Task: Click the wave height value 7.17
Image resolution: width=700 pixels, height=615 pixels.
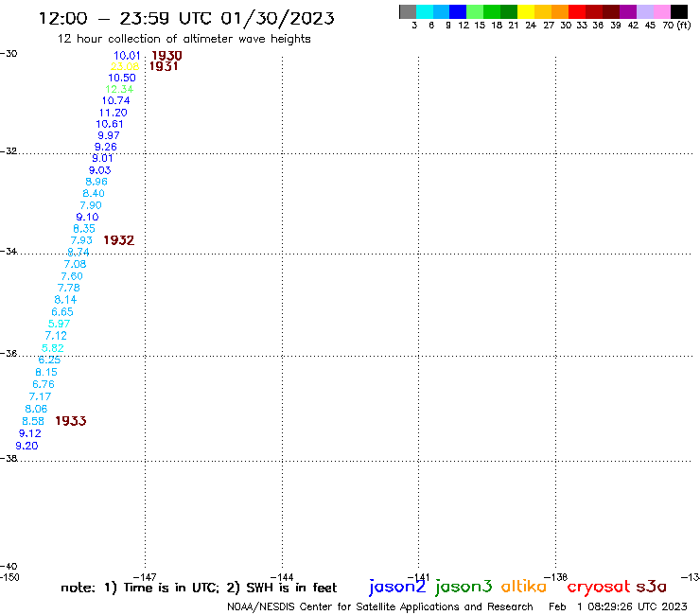Action: pyautogui.click(x=40, y=397)
